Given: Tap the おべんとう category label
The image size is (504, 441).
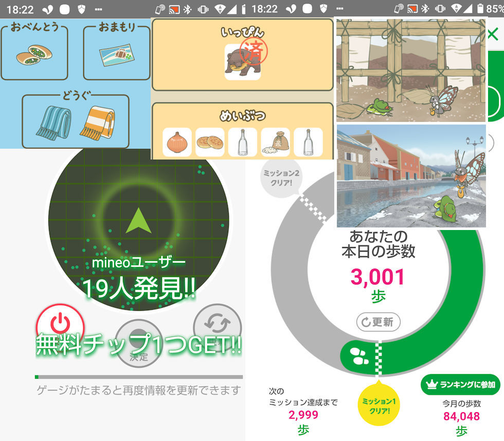Looking at the screenshot, I should click(34, 27).
